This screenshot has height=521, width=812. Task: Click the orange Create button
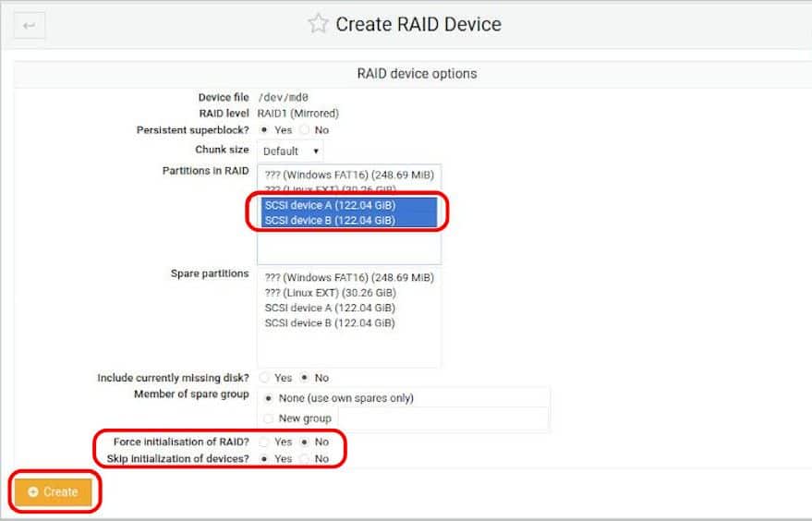tap(53, 492)
